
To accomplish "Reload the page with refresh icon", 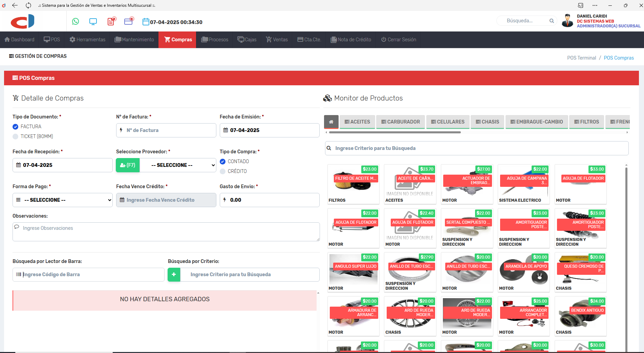I will pyautogui.click(x=28, y=5).
